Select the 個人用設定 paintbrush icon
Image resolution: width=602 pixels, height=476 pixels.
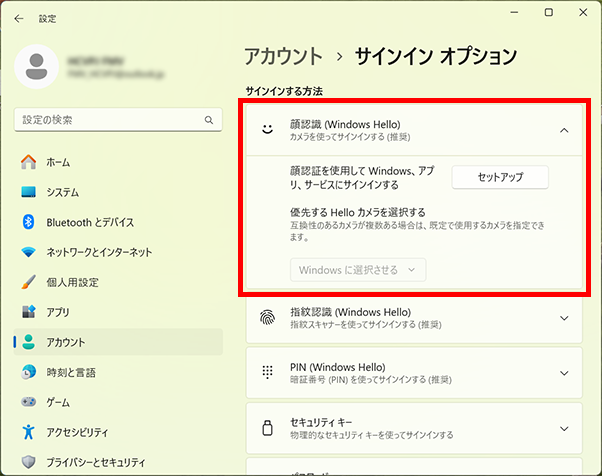click(x=29, y=282)
